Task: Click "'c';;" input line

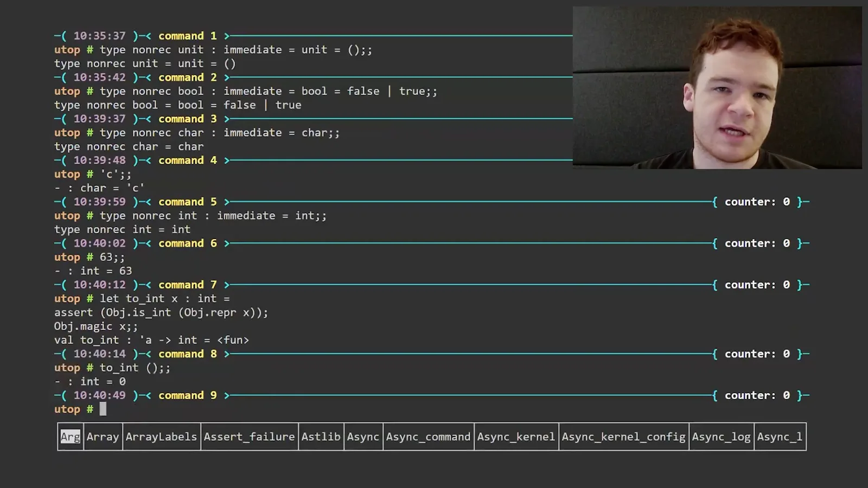Action: click(93, 174)
